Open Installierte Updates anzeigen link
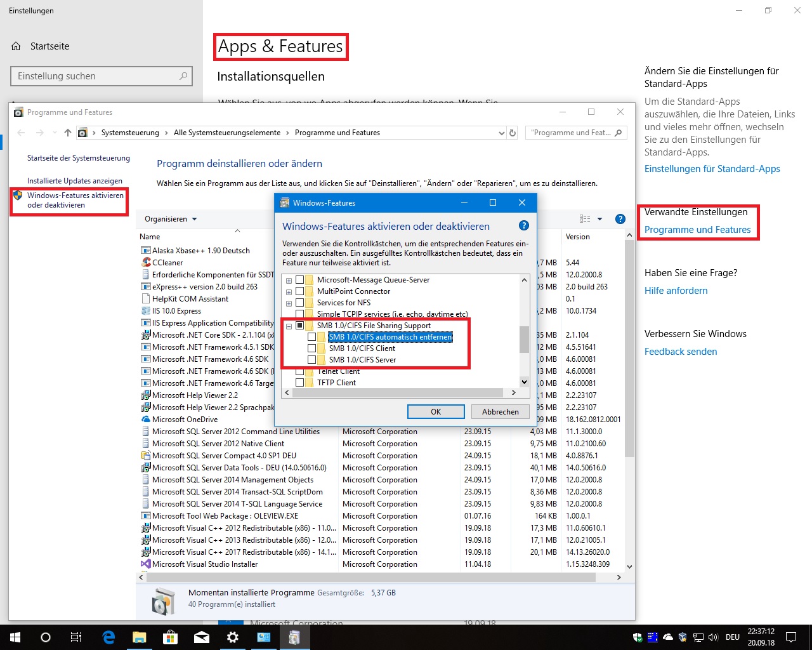The width and height of the screenshot is (812, 650). click(x=75, y=181)
